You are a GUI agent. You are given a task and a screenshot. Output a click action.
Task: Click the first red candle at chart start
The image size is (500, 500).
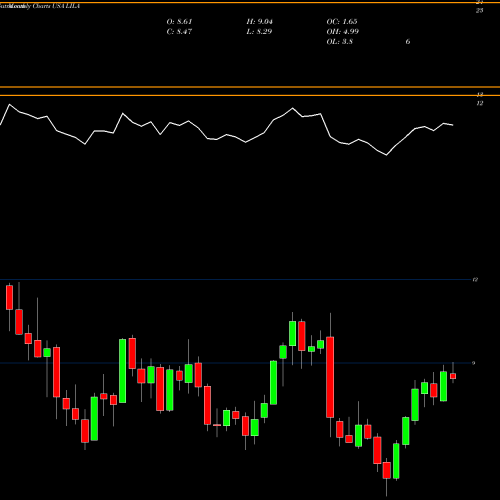(x=9, y=297)
